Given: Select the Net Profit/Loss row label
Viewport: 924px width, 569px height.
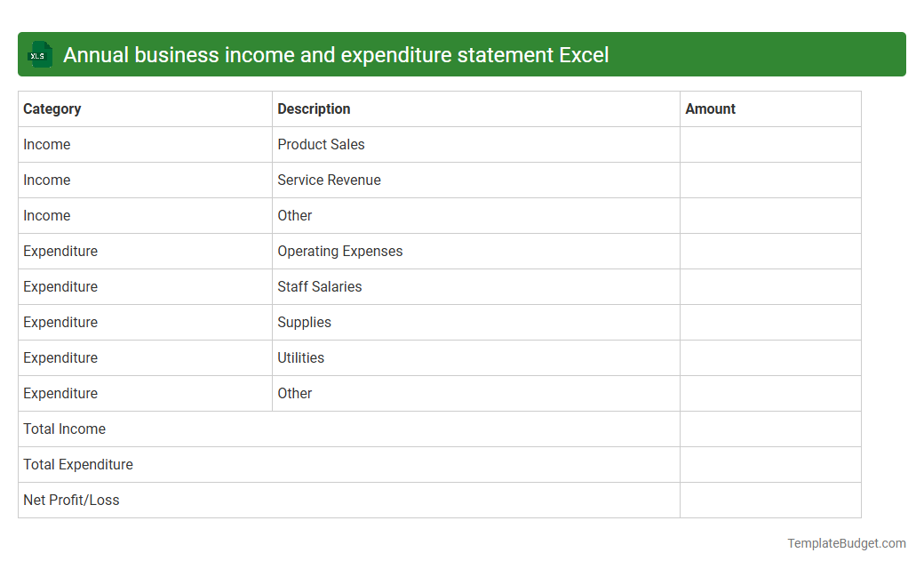Looking at the screenshot, I should coord(71,500).
